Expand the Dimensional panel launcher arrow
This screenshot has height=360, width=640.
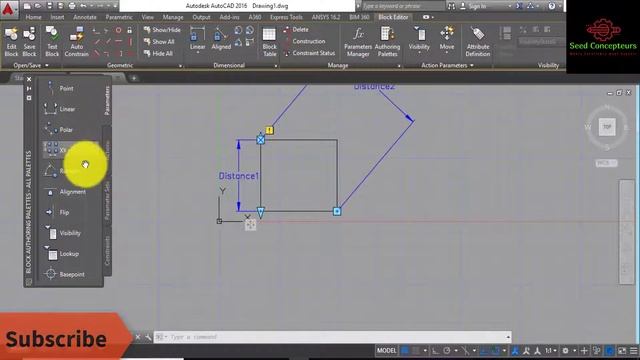coord(276,66)
